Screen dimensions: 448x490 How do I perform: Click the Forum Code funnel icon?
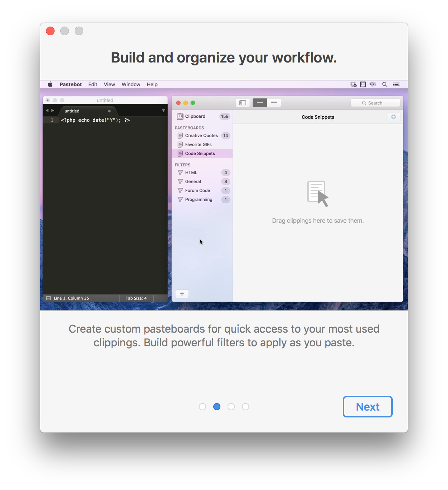tap(180, 191)
